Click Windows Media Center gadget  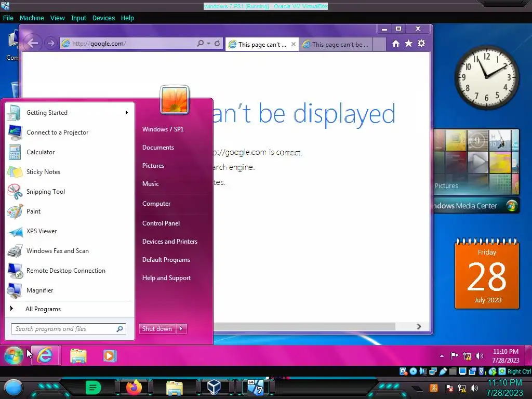click(x=476, y=170)
